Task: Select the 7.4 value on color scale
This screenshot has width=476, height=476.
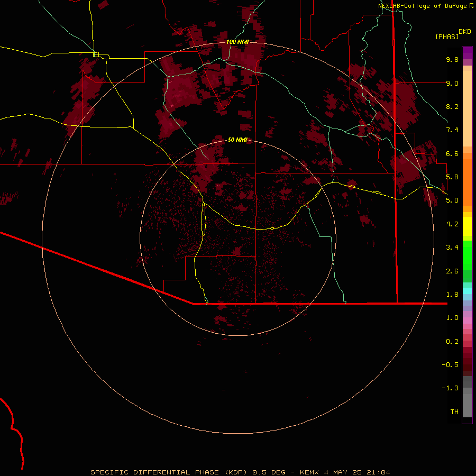Action: 452,130
